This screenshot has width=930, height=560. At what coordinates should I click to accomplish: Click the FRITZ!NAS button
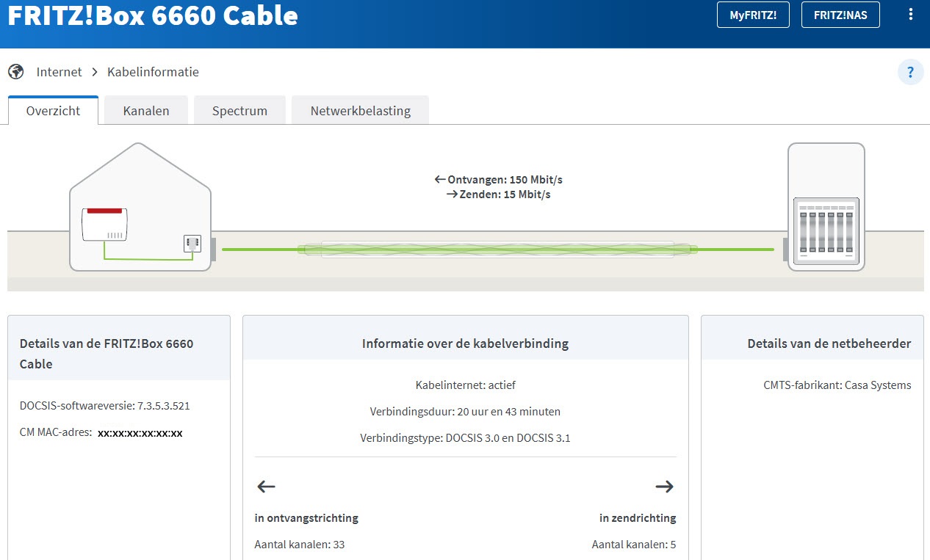coord(840,15)
